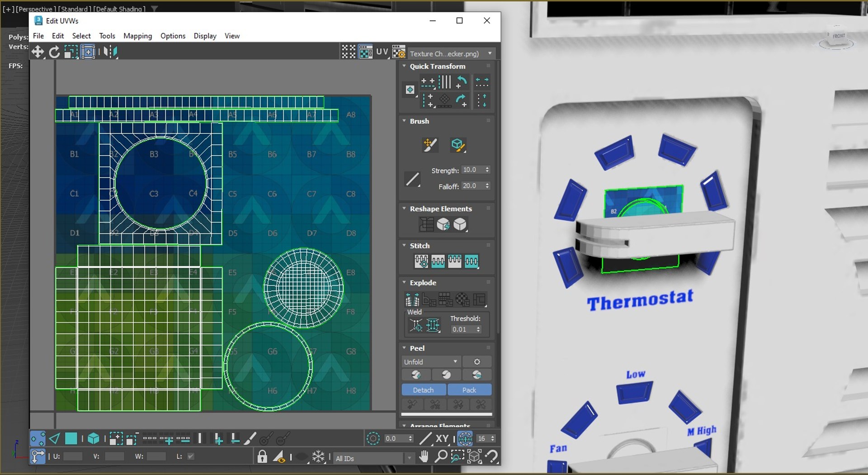Click the Set Pivot button
Screen dimensions: 868x475
coord(410,90)
